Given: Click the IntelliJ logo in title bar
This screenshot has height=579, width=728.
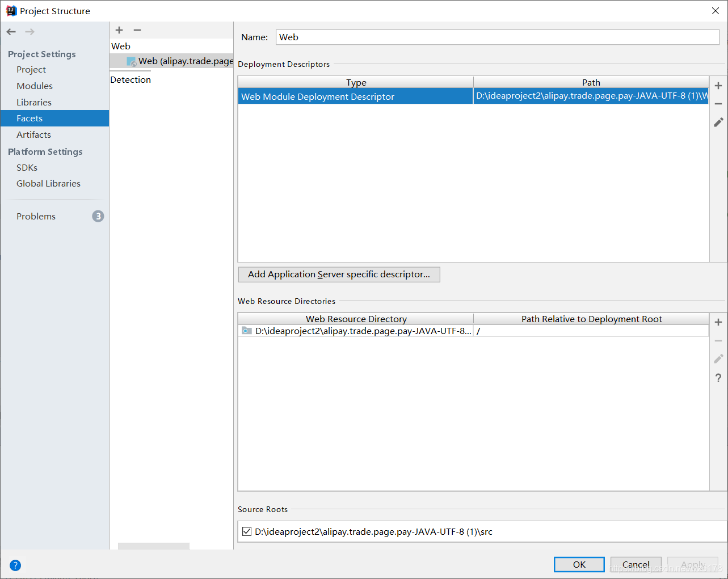Looking at the screenshot, I should tap(11, 11).
